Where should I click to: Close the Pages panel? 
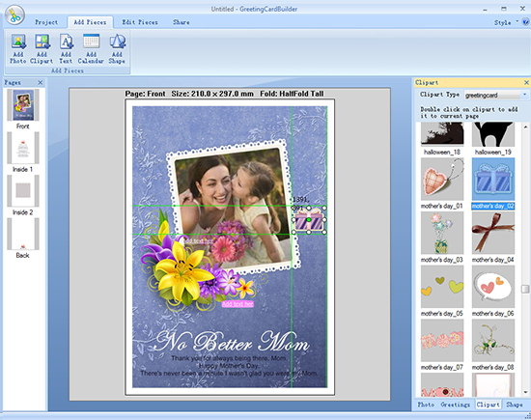pyautogui.click(x=41, y=83)
